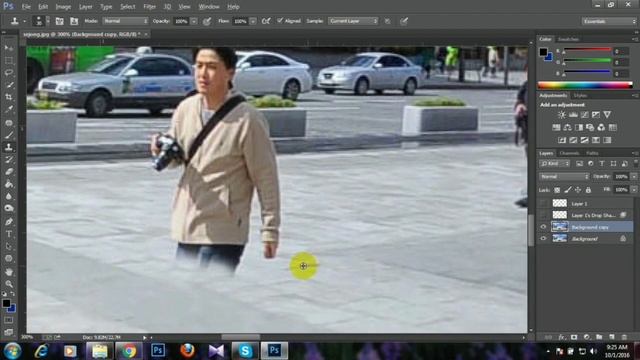This screenshot has height=360, width=640.
Task: Uncheck the Aligned checkbox
Action: 280,20
